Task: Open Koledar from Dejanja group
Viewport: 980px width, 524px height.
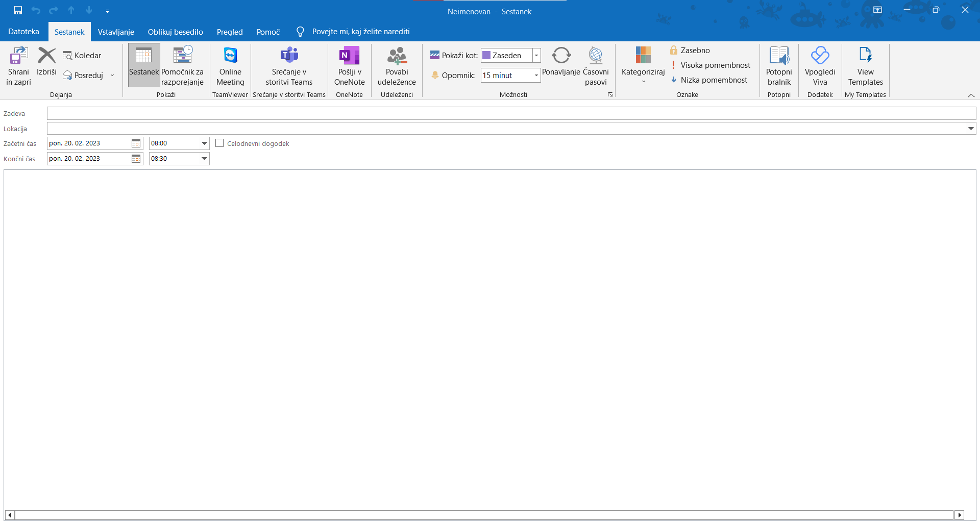Action: click(x=82, y=56)
